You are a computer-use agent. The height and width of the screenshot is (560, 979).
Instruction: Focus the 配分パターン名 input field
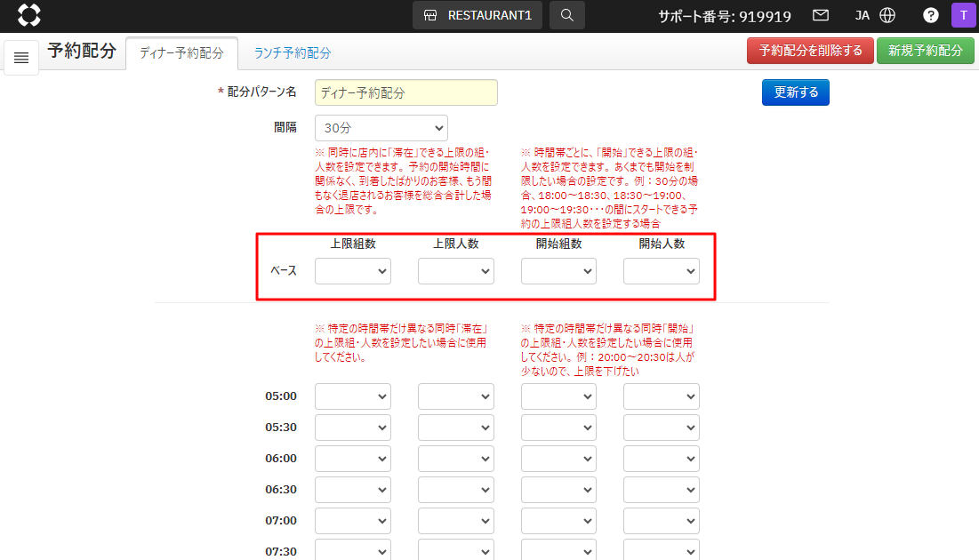(405, 92)
